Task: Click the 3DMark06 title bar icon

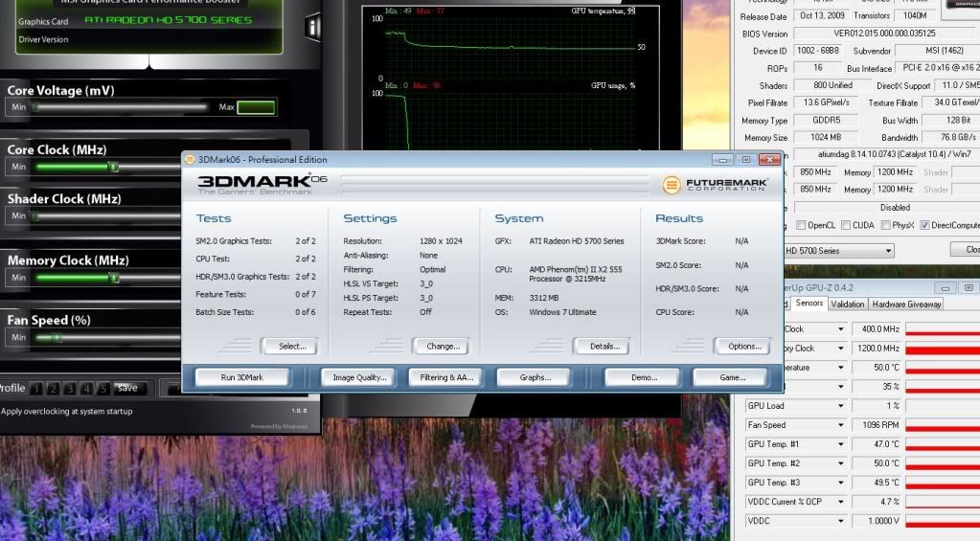Action: pyautogui.click(x=190, y=159)
